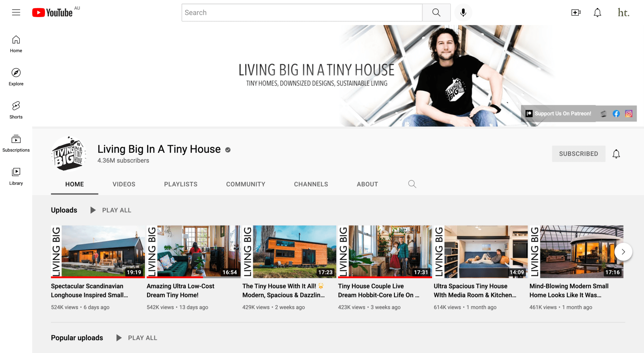644x353 pixels.
Task: Open the website icon beside the Patreon link
Action: (x=603, y=114)
